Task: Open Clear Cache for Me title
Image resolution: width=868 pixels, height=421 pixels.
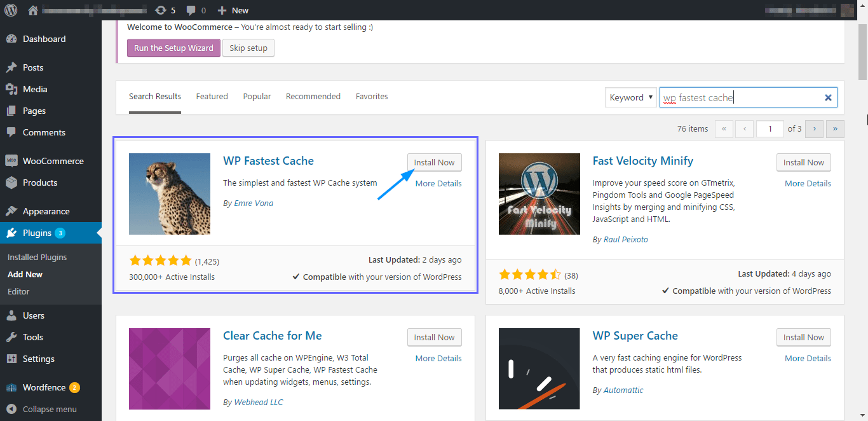Action: 273,336
